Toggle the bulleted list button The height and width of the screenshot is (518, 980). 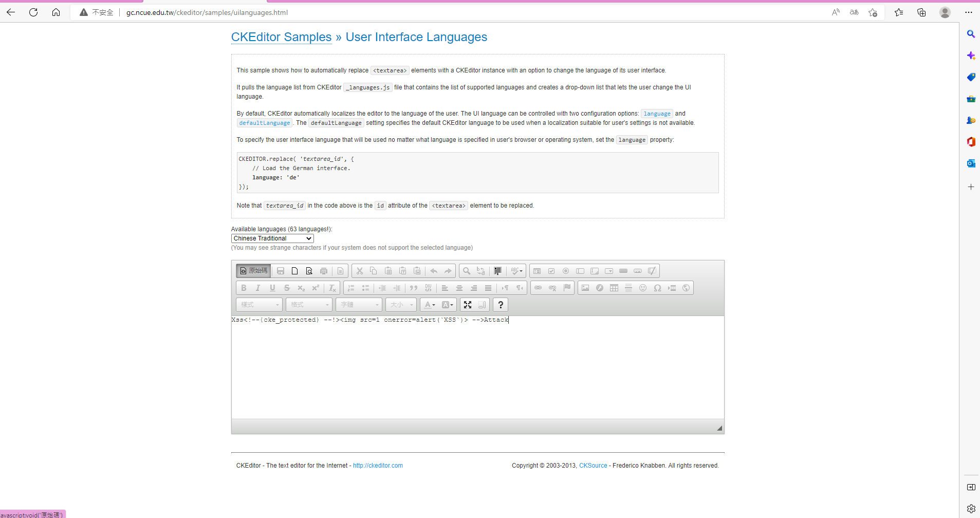[x=365, y=288]
